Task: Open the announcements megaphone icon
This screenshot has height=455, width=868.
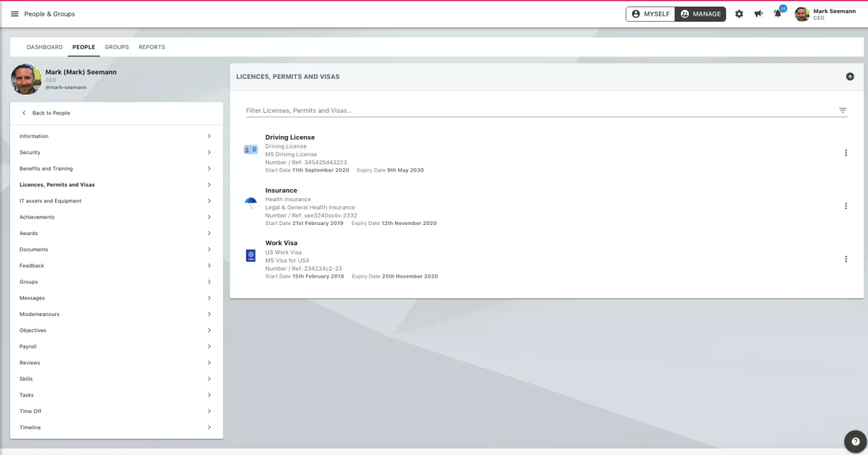Action: [758, 14]
